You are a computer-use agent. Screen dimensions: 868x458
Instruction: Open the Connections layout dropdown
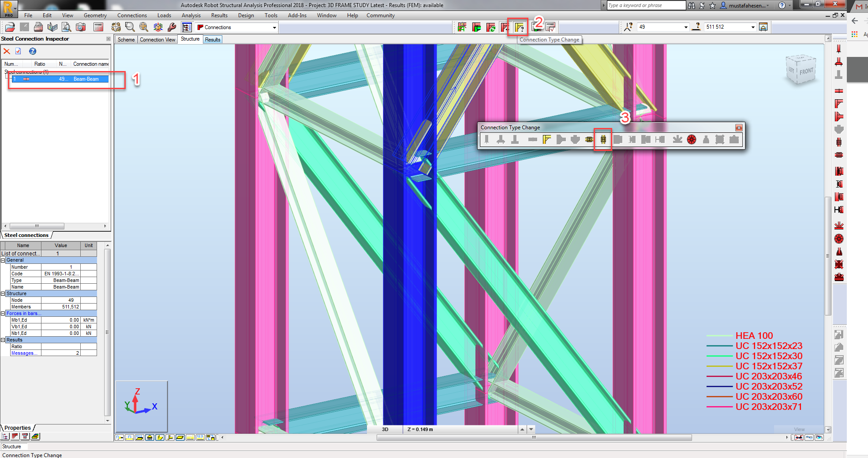(x=274, y=27)
